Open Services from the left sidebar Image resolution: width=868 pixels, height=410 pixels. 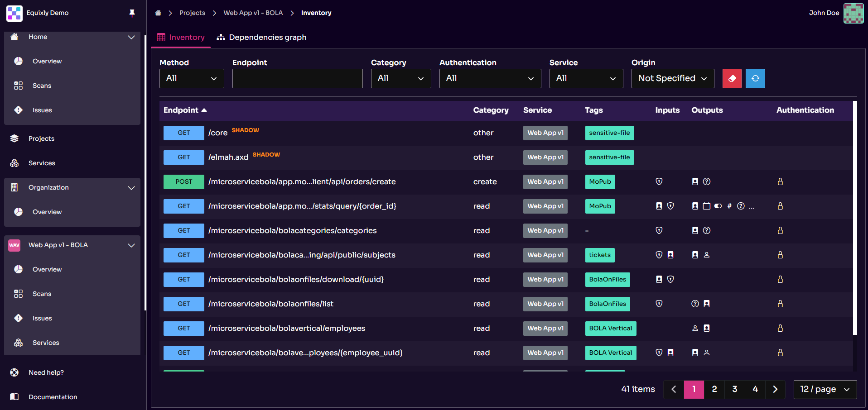pyautogui.click(x=42, y=163)
